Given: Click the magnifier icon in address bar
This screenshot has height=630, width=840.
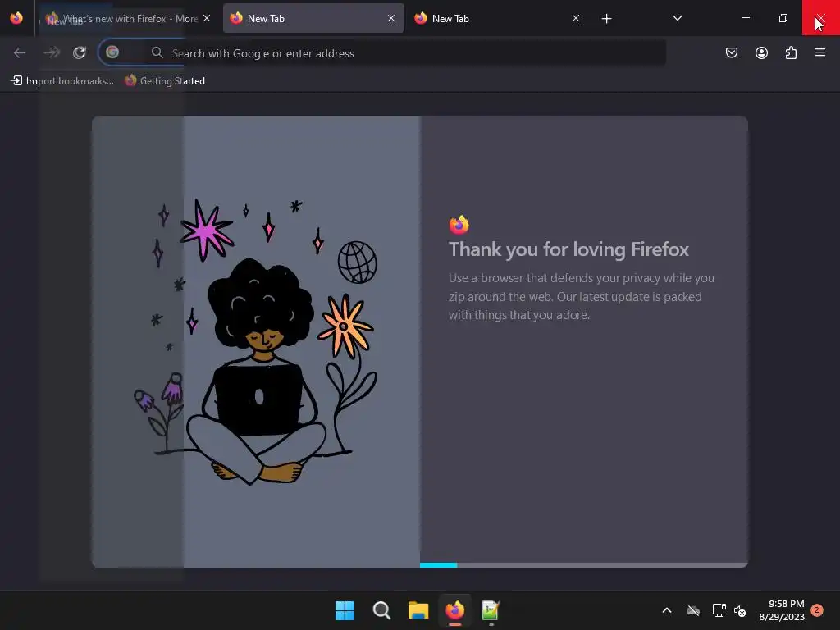Looking at the screenshot, I should (157, 52).
